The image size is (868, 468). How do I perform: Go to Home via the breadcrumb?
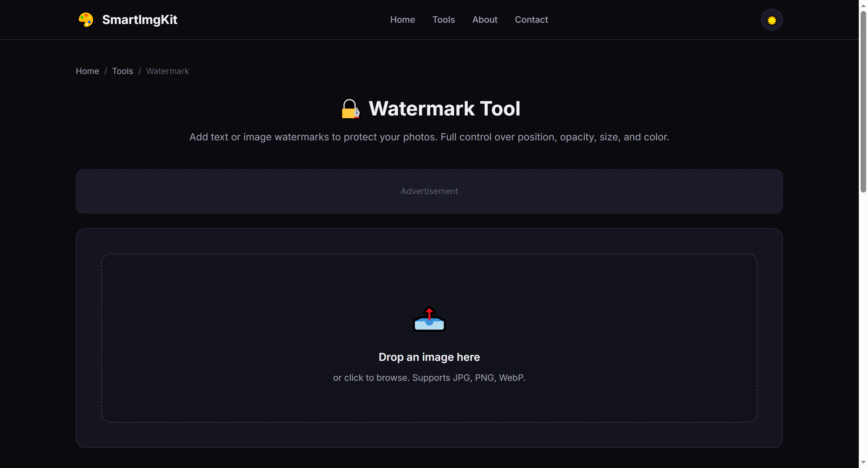[87, 71]
